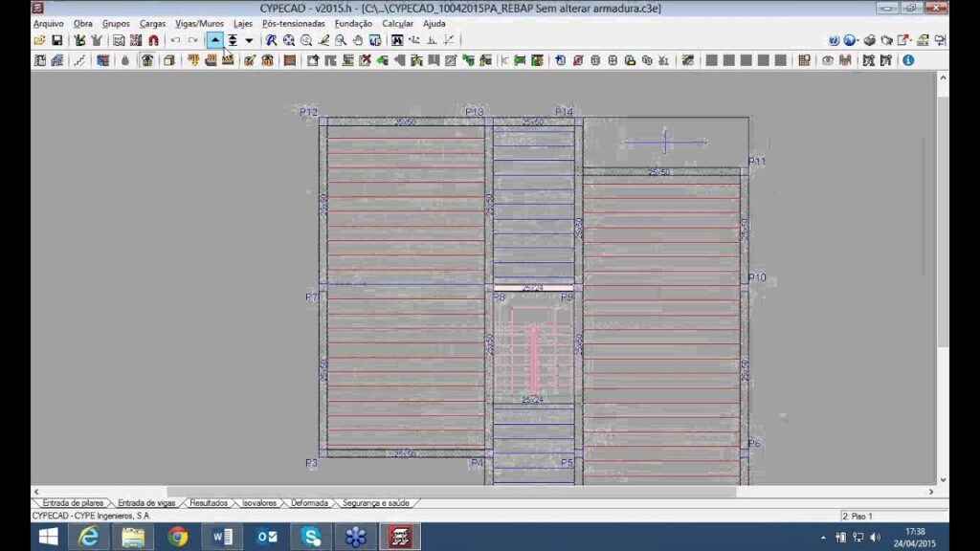Click the Open file folder icon
980x551 pixels.
click(x=39, y=40)
